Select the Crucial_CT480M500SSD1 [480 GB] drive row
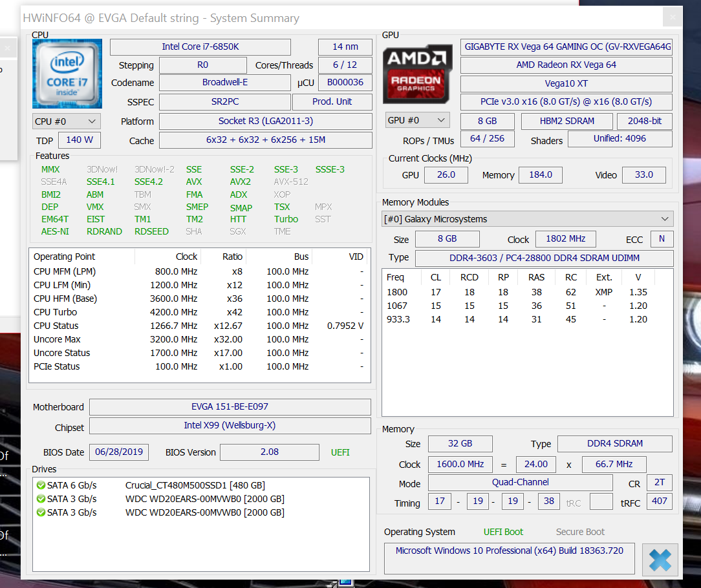This screenshot has height=588, width=701. point(200,485)
